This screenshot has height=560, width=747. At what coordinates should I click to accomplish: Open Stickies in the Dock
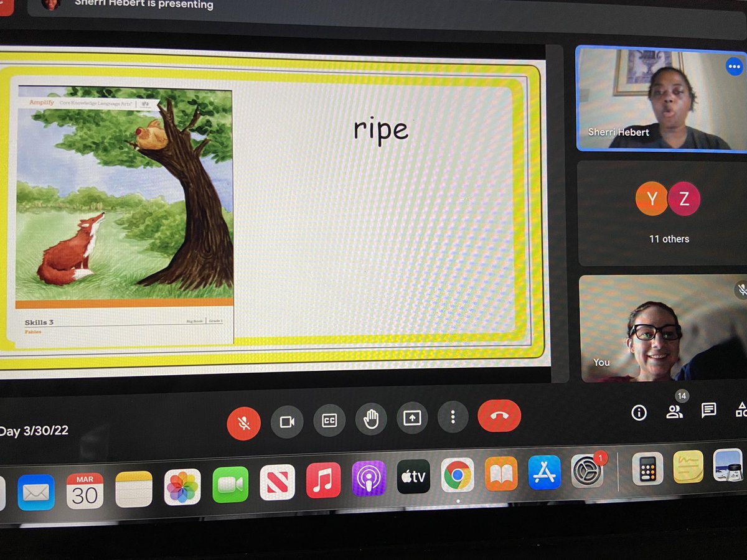coord(688,467)
